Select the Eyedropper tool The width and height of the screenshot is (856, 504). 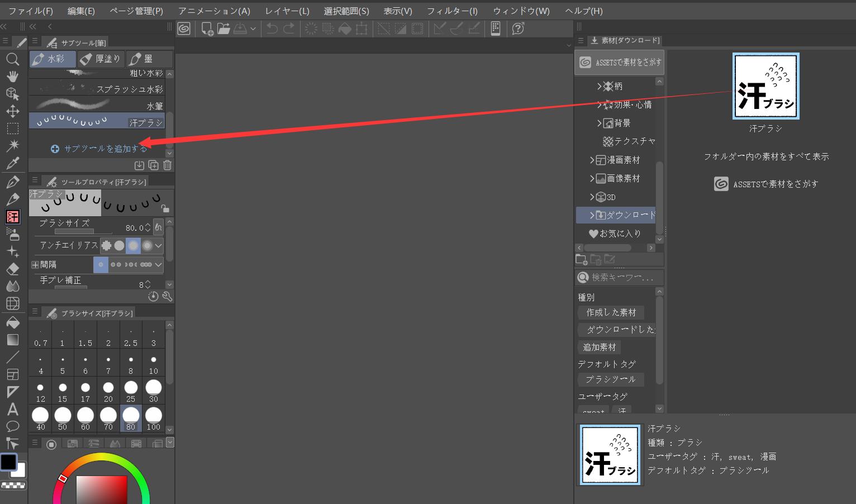(x=12, y=164)
